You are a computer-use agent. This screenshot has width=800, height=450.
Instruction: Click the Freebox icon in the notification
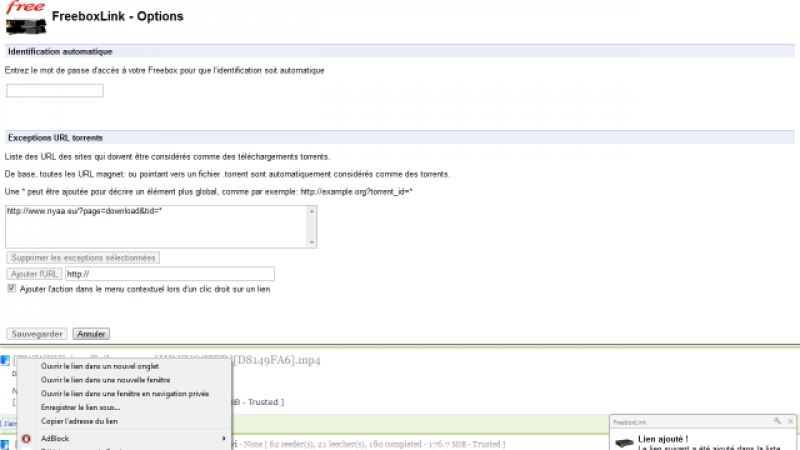coord(624,443)
